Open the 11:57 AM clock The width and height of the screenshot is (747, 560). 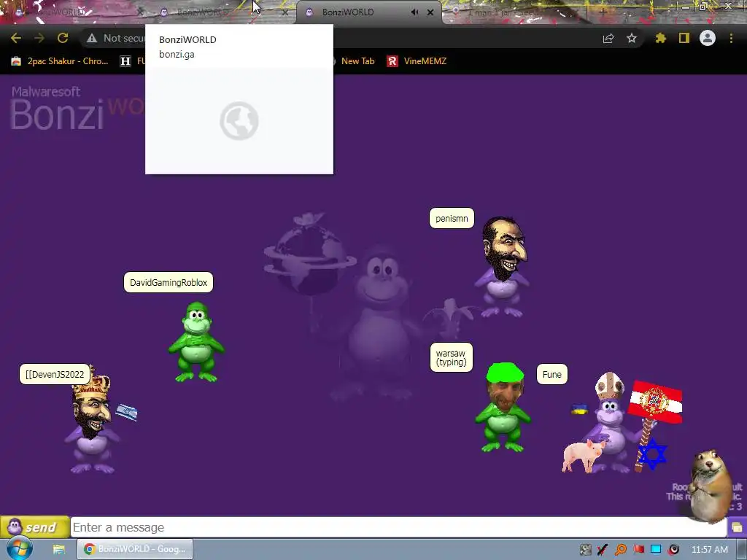tap(709, 550)
